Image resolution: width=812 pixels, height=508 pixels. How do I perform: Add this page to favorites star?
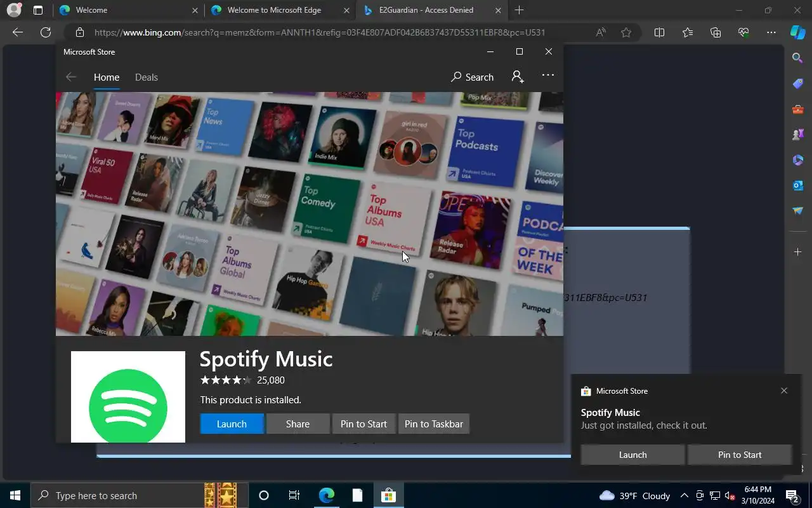pyautogui.click(x=626, y=32)
